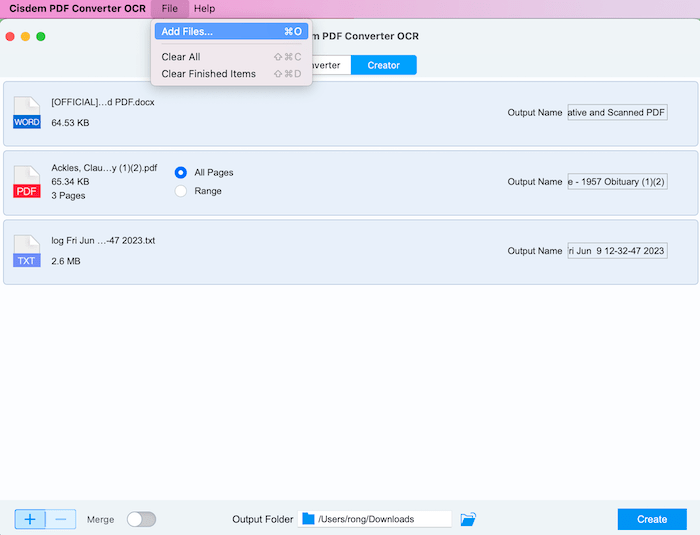Open the File menu

coord(170,8)
